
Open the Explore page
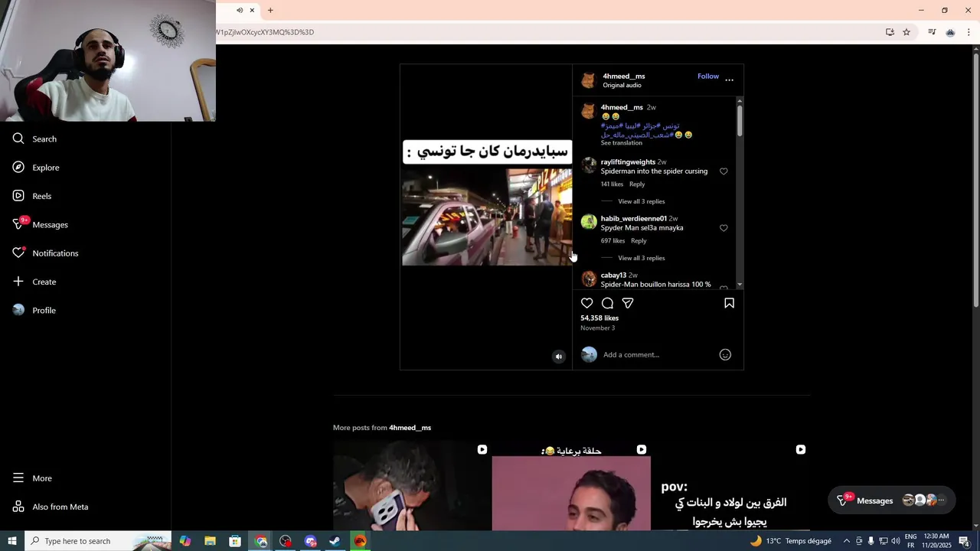click(x=36, y=168)
